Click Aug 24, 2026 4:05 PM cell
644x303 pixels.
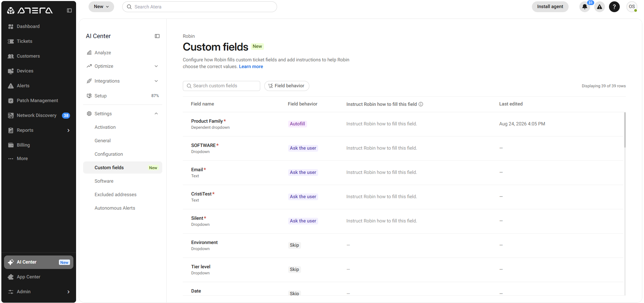coord(522,124)
